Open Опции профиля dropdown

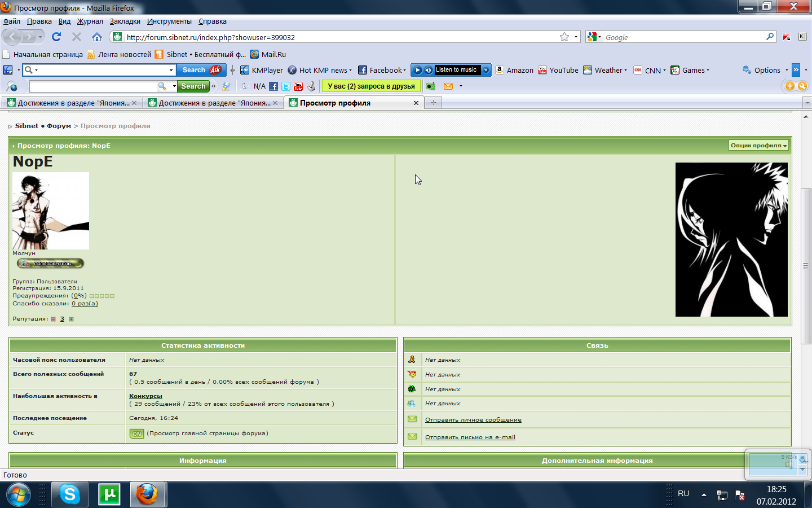tap(758, 146)
